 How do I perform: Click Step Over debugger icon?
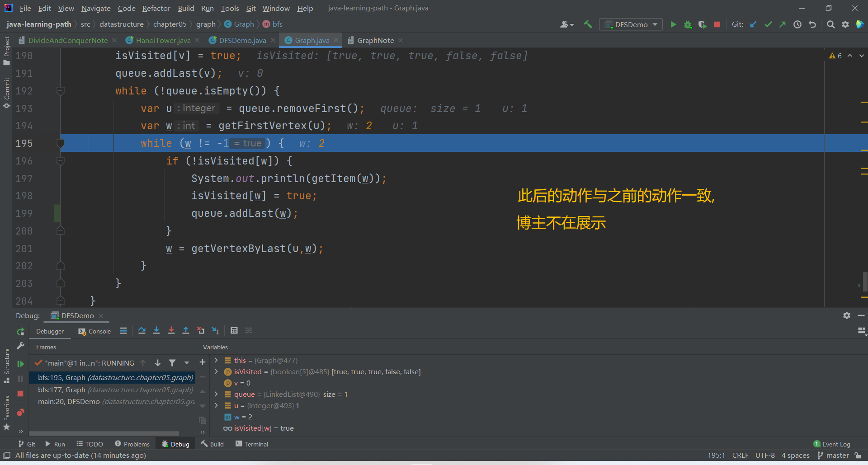click(x=142, y=331)
